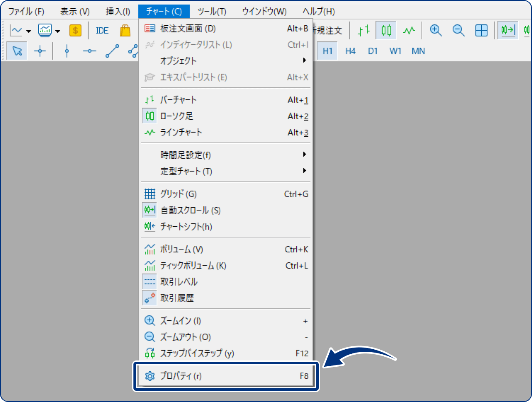Viewport: 532px width, 402px height.
Task: Select the trendline drawing tool
Action: tap(112, 51)
